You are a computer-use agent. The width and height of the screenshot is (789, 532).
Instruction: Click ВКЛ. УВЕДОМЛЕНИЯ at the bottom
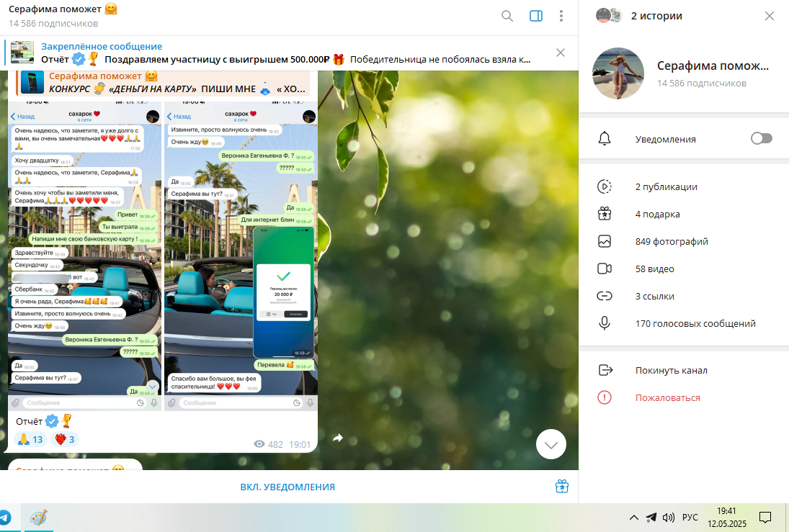[287, 487]
